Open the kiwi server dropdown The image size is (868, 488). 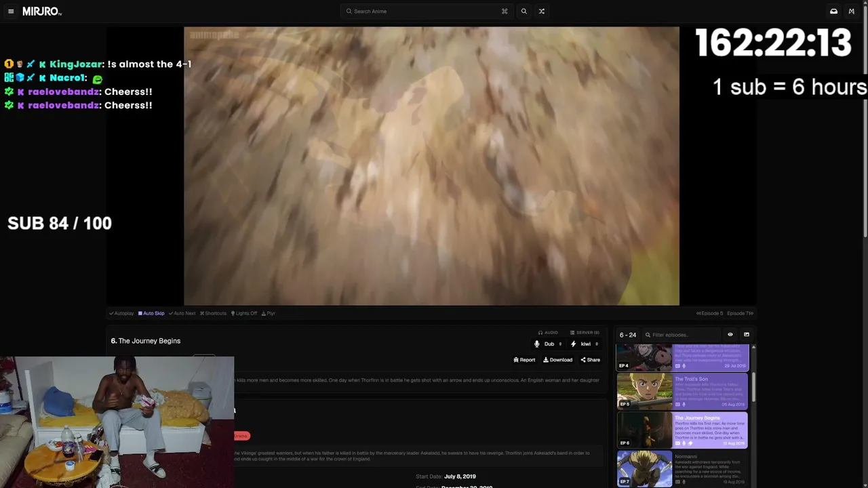585,344
